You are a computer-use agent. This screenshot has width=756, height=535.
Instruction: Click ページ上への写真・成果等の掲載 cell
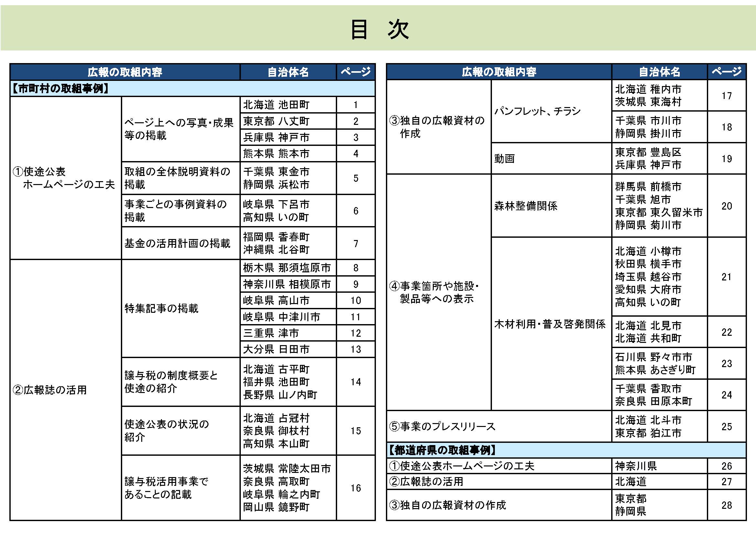tap(181, 129)
